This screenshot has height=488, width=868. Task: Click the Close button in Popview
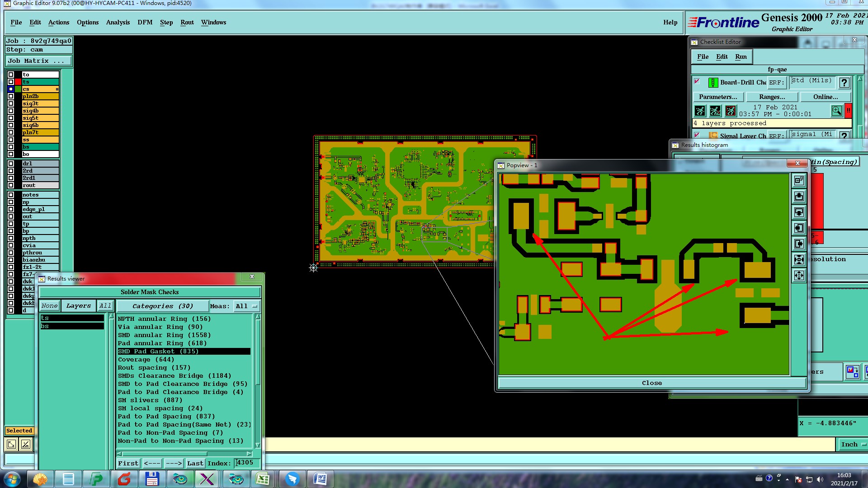point(651,383)
